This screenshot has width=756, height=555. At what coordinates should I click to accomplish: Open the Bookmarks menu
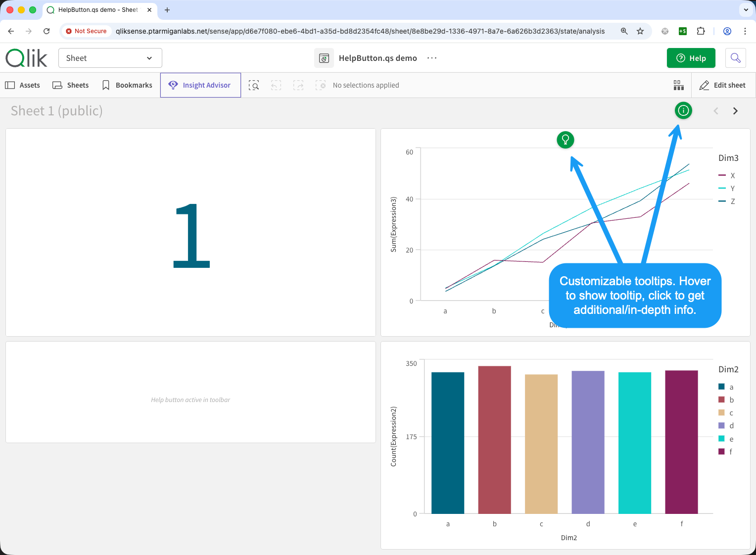127,85
